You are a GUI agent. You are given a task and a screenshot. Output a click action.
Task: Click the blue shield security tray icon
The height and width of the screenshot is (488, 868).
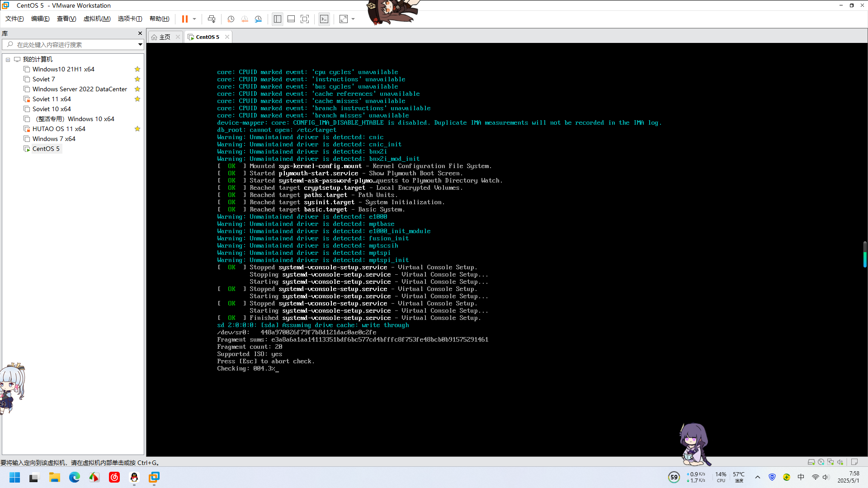coord(772,477)
